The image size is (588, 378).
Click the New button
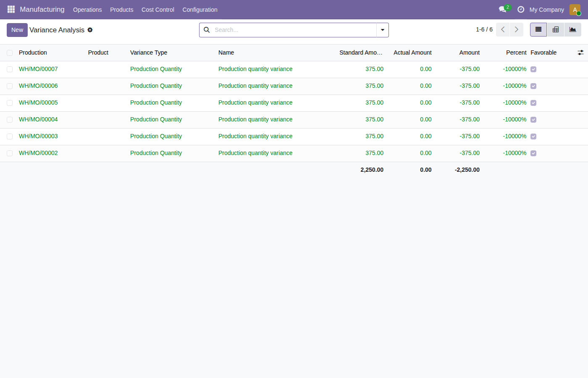point(17,30)
